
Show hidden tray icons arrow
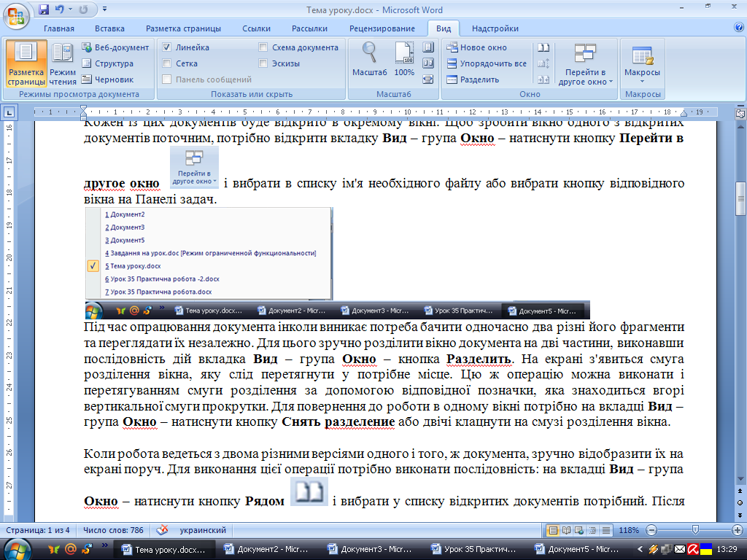click(640, 550)
